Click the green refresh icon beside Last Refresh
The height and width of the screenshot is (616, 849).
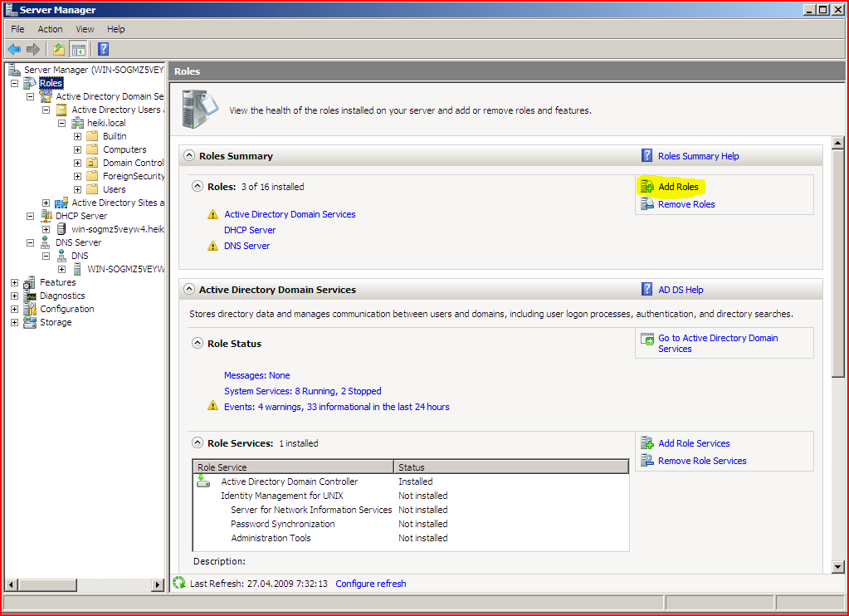[178, 583]
